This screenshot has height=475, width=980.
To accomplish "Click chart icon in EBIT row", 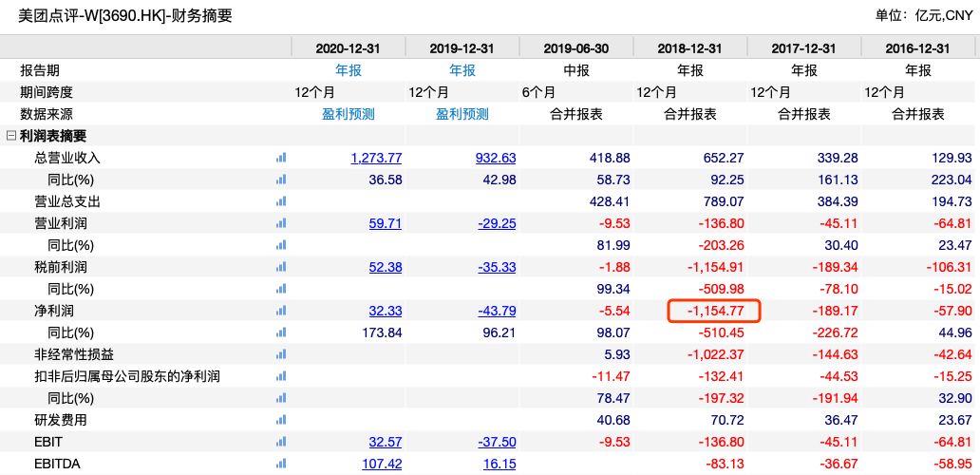I will tap(280, 442).
